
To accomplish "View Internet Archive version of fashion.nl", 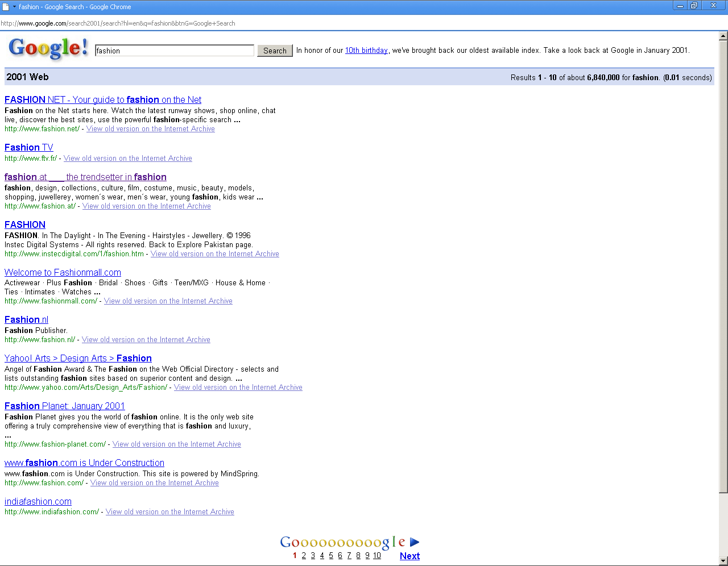I will (146, 340).
